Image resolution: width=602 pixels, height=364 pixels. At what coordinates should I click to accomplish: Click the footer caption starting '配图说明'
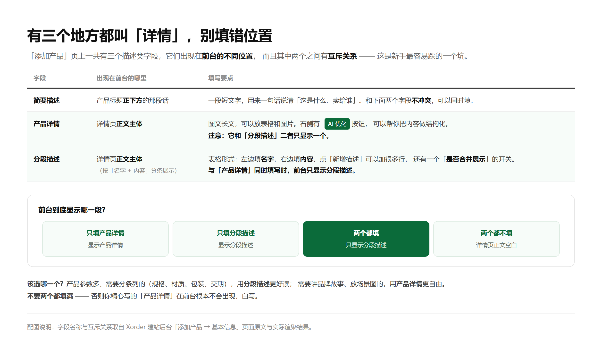170,327
